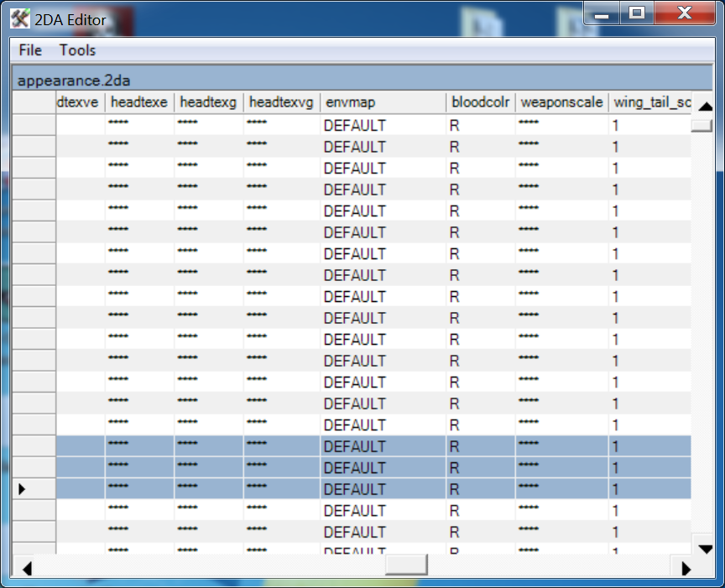The height and width of the screenshot is (588, 725).
Task: Click the vertical scrollbar thumb
Action: coord(702,126)
